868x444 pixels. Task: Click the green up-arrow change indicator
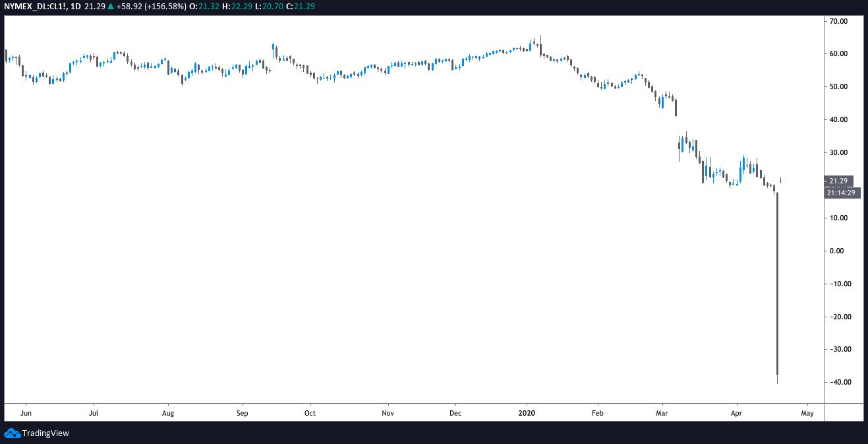tap(110, 6)
